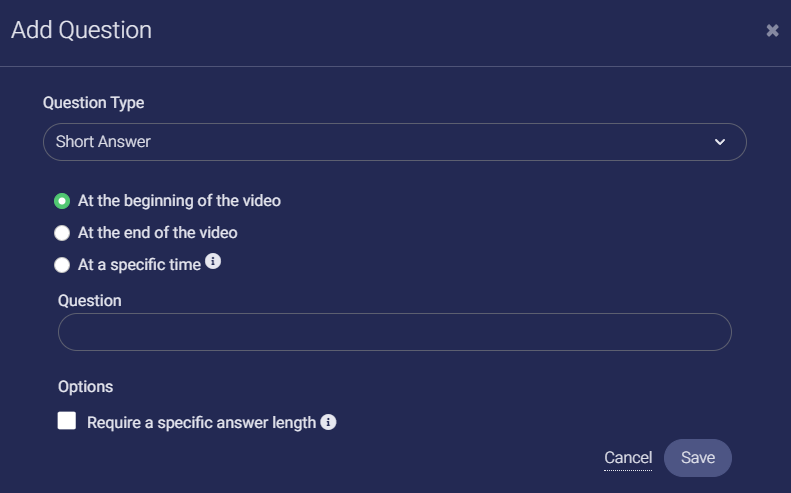Viewport: 791px width, 493px height.
Task: Click info icon beside "At a specific time"
Action: pos(212,263)
